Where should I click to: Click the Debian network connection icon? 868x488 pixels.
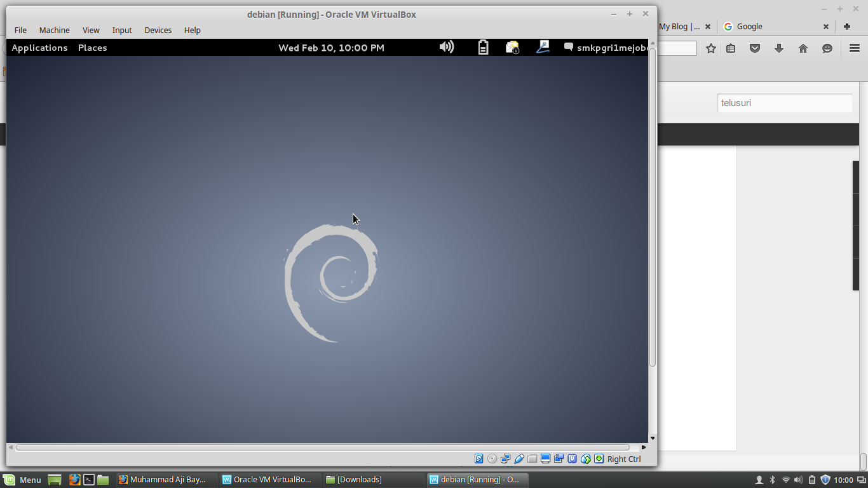point(543,47)
